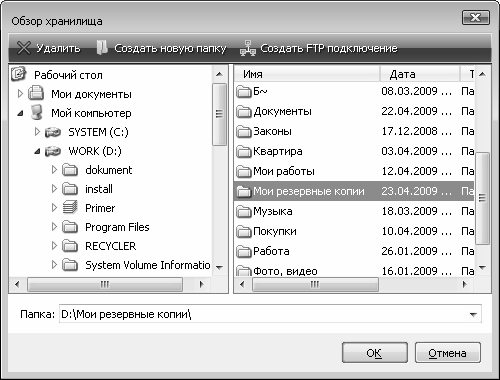The image size is (500, 380).
Task: Select the RECYCLER folder in the tree
Action: click(111, 246)
